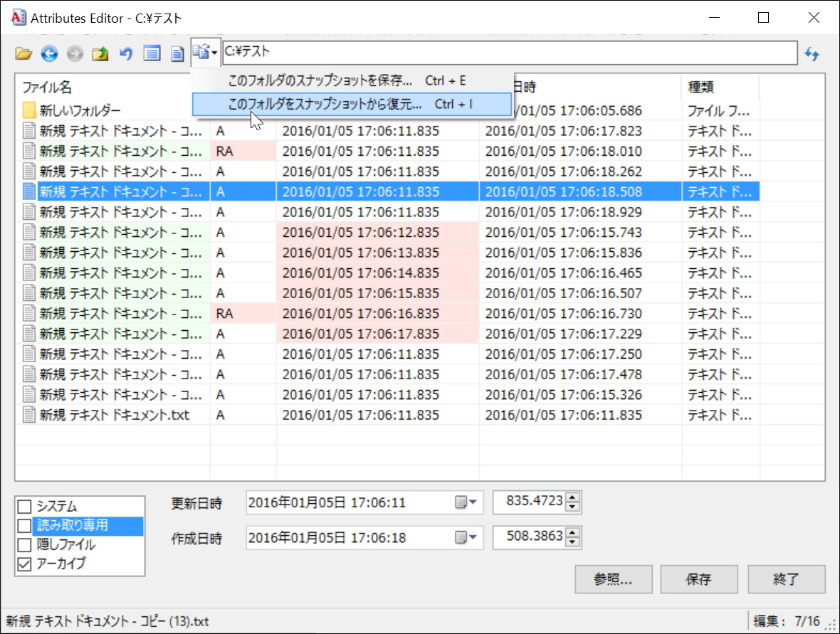Viewport: 840px width, 634px height.
Task: Click the greyed-out forward arrow icon
Action: [75, 53]
